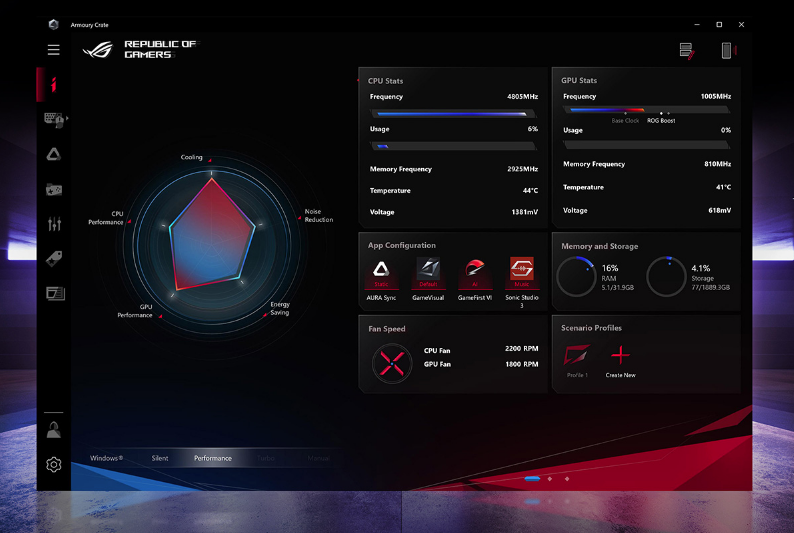This screenshot has height=533, width=794.
Task: Click the CPU voltage value 1381mV
Action: (x=525, y=212)
